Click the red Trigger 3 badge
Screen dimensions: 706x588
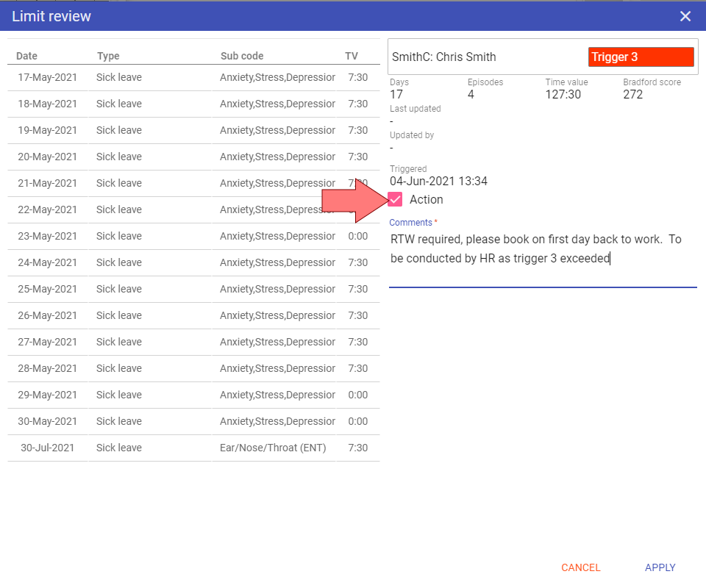(641, 57)
